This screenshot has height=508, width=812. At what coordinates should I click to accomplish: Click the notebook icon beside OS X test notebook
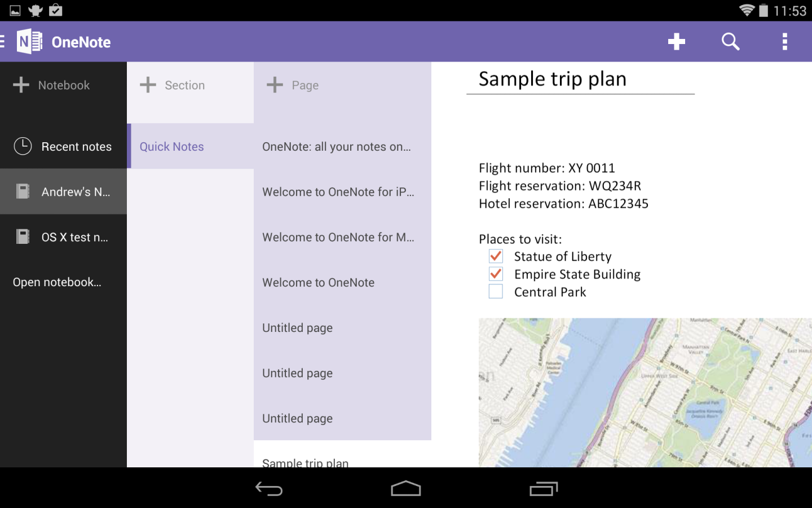coord(22,237)
